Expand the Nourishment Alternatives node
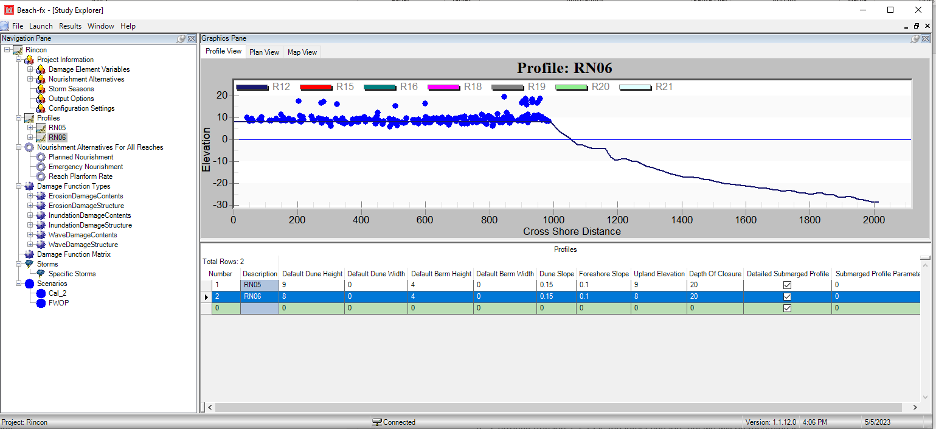The width and height of the screenshot is (936, 430). (30, 79)
